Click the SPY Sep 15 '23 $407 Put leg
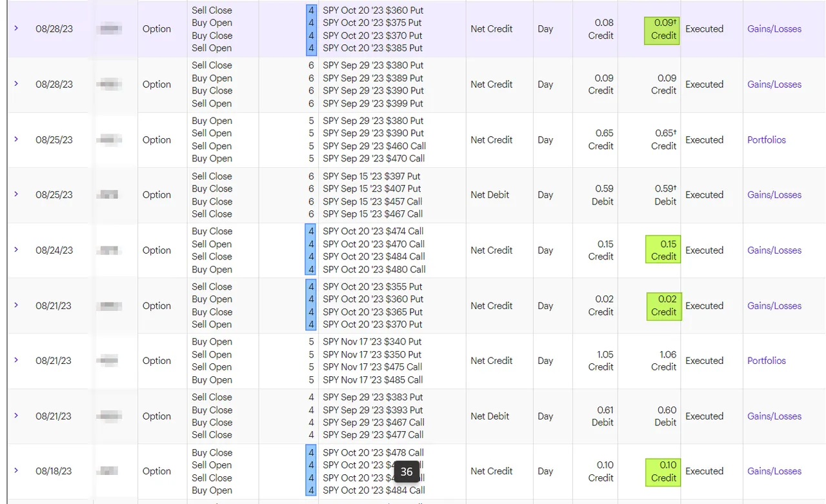This screenshot has height=504, width=826. pyautogui.click(x=372, y=188)
